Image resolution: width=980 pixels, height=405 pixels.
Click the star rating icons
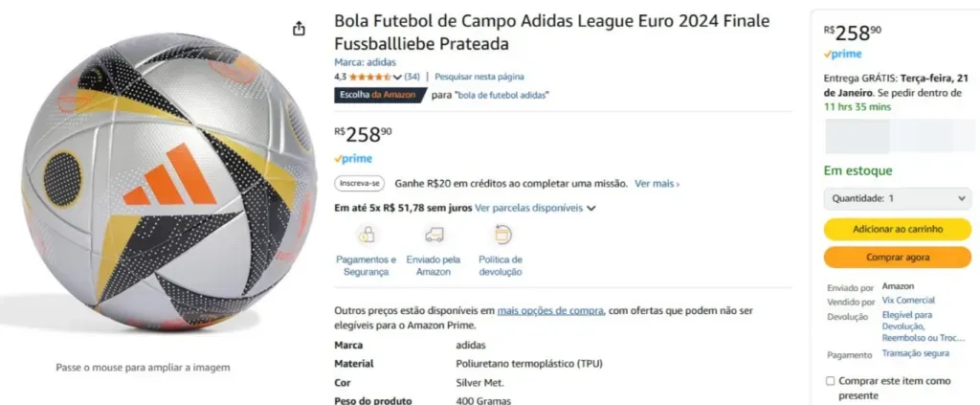369,77
